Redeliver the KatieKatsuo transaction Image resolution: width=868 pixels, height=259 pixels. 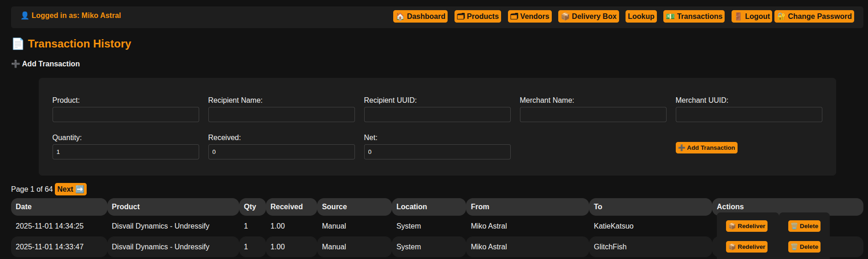coord(746,226)
